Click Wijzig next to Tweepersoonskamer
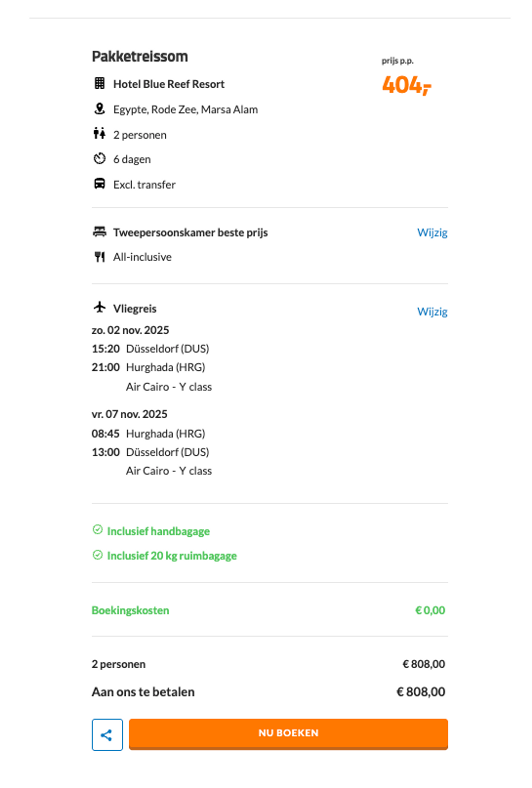Screen dimensions: 532x788 coord(432,233)
